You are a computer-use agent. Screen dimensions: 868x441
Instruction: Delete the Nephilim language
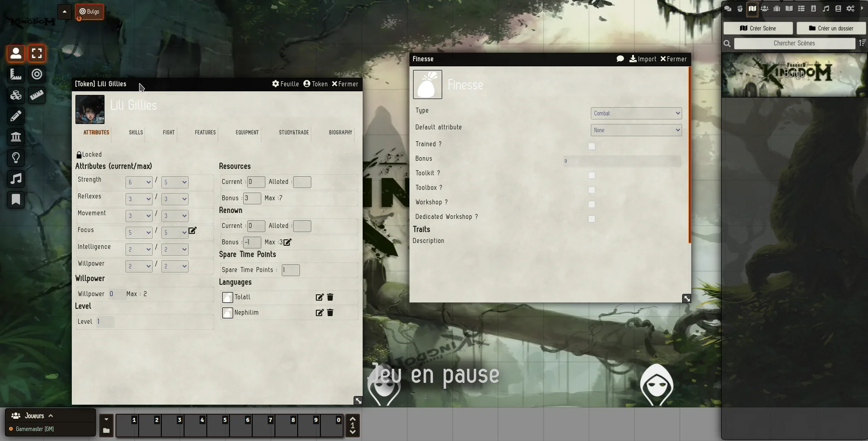click(330, 312)
